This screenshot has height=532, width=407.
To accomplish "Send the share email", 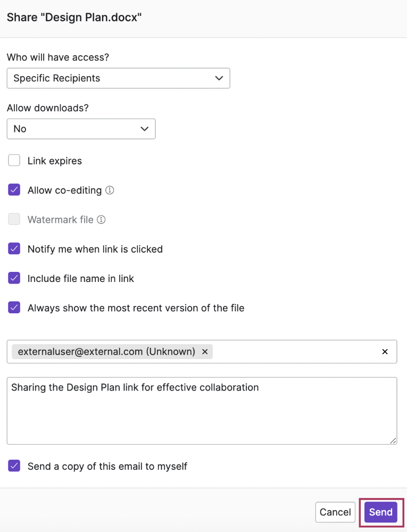I will pos(380,512).
